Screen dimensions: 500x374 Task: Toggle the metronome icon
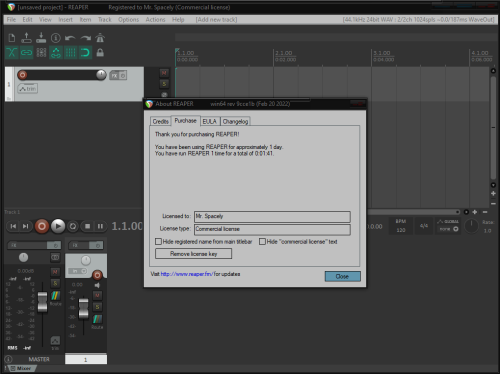[100, 38]
